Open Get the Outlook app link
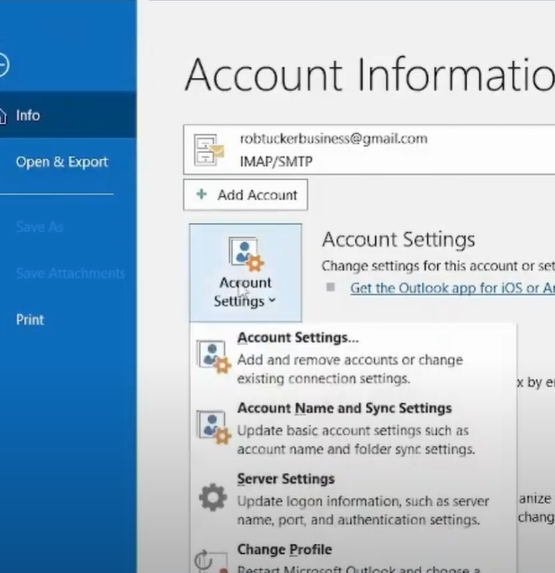 [452, 288]
